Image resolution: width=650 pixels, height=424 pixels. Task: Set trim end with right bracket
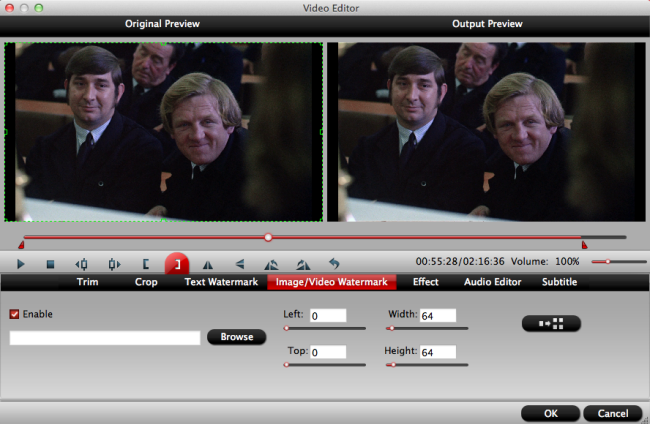[x=177, y=264]
